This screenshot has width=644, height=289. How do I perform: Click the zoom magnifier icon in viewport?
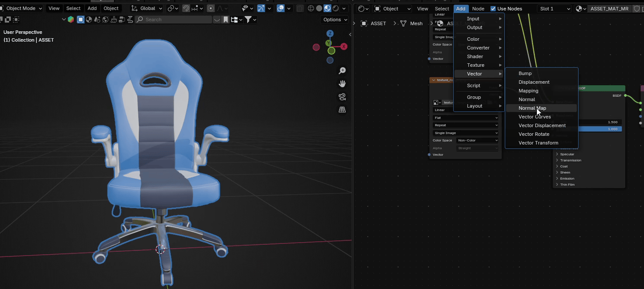click(342, 71)
